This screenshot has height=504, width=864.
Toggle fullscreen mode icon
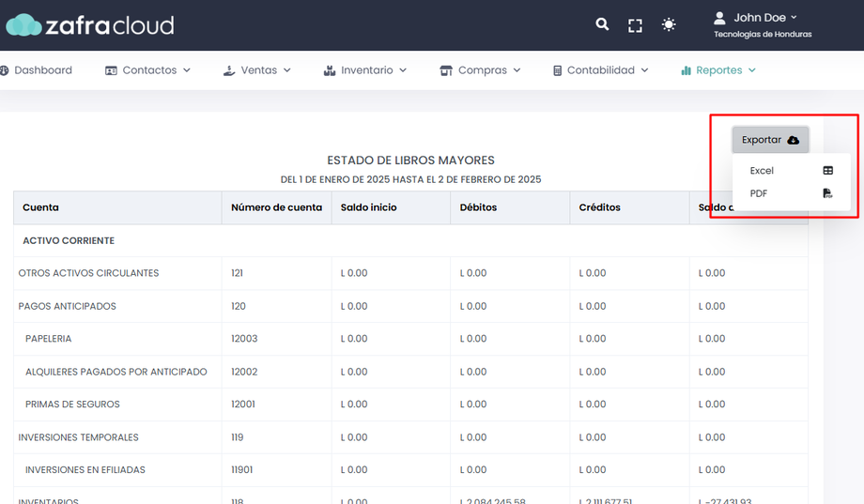coord(635,25)
